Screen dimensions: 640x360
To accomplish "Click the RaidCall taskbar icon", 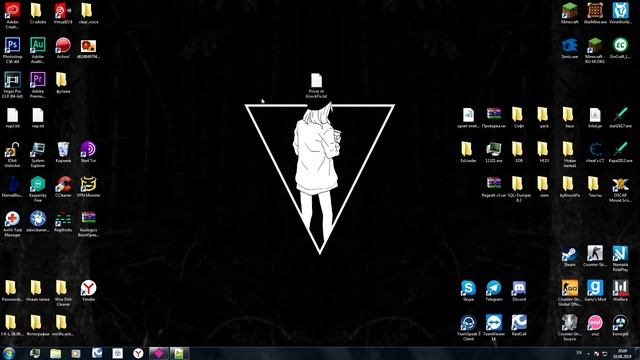I will pyautogui.click(x=97, y=353).
